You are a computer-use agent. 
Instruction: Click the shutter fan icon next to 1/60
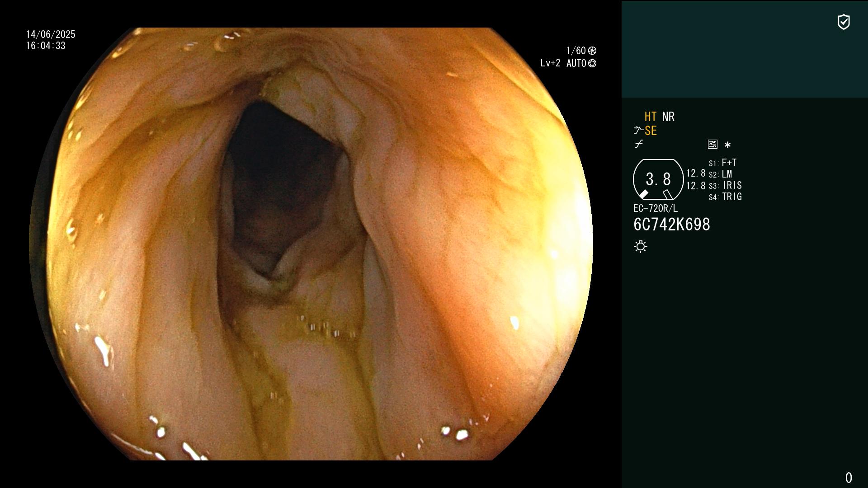(592, 51)
